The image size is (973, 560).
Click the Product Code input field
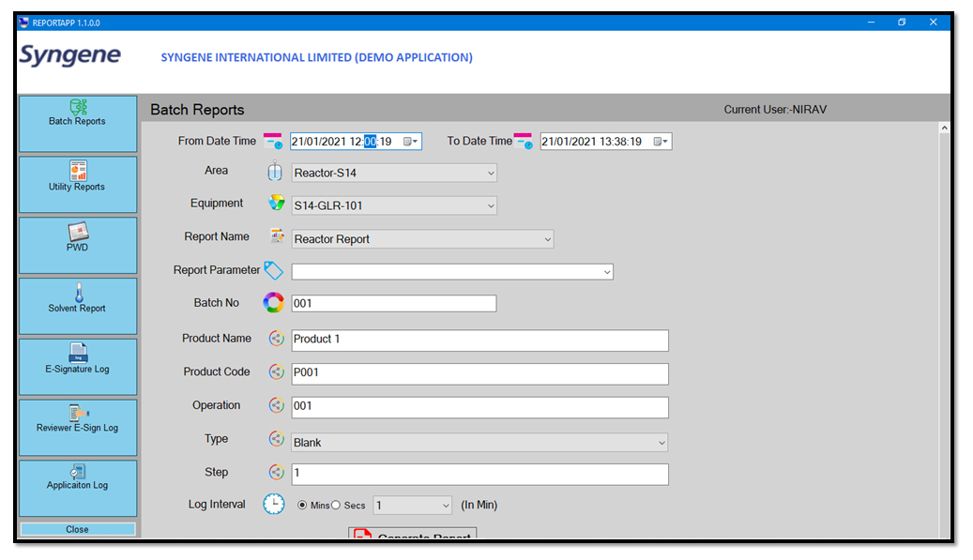point(480,373)
